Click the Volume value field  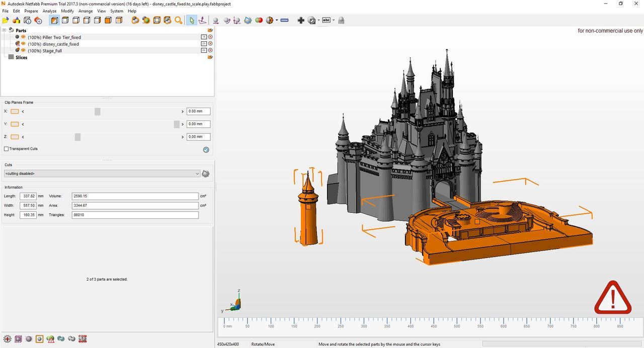tap(135, 196)
